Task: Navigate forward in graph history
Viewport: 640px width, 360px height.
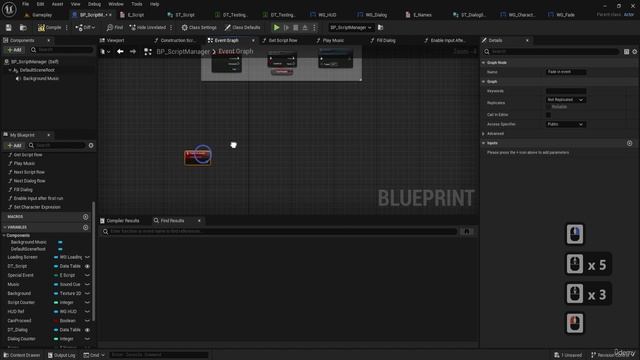Action: point(133,51)
